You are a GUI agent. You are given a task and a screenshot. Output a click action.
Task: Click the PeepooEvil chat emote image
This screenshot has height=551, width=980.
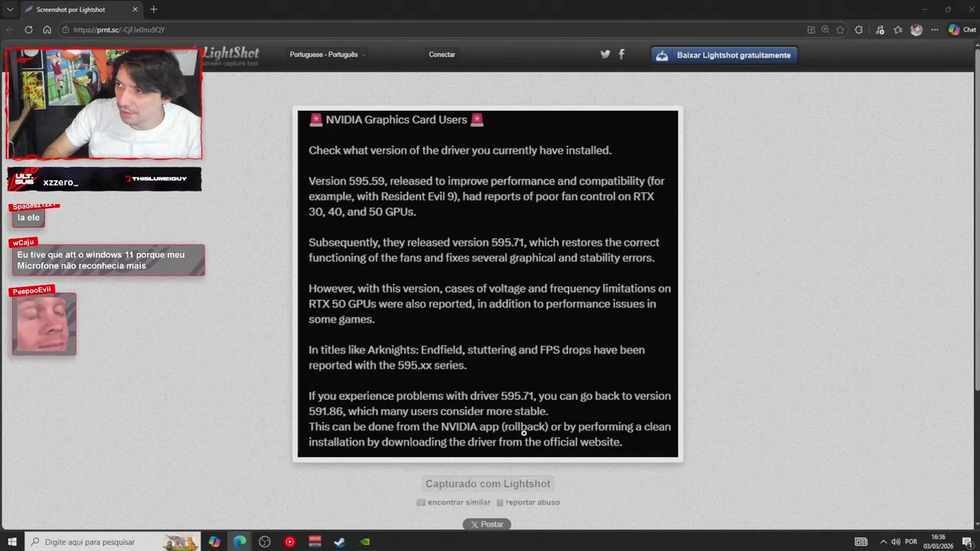pyautogui.click(x=44, y=324)
